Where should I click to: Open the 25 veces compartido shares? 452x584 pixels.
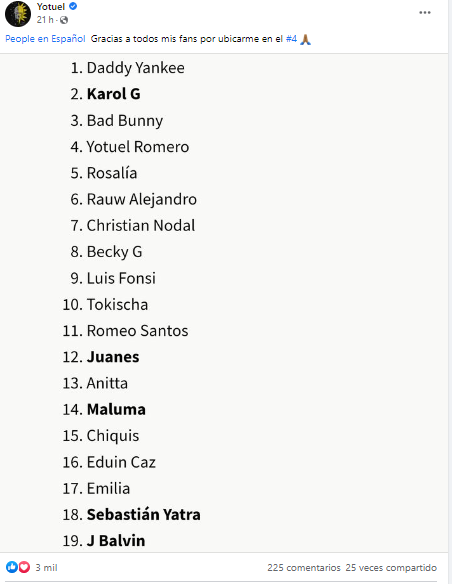point(391,568)
